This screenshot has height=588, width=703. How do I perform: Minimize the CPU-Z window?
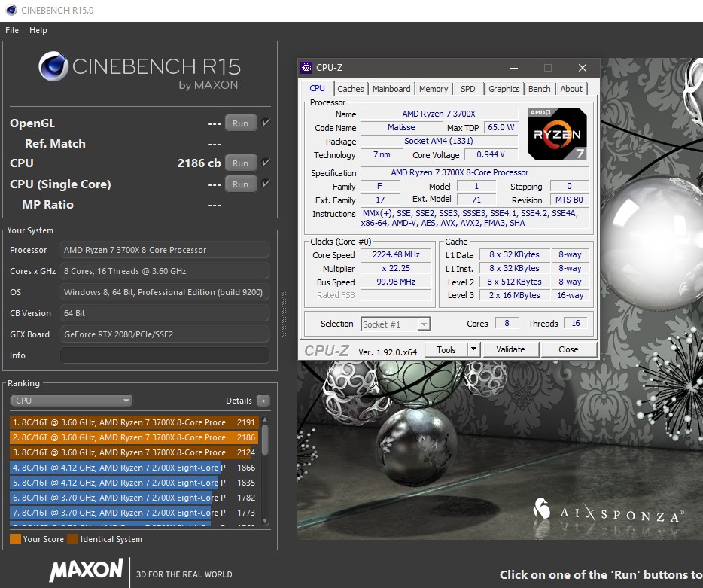tap(514, 68)
